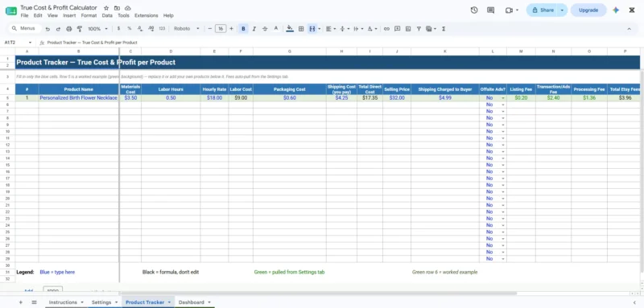Image resolution: width=644 pixels, height=308 pixels.
Task: Click the move-to-folder icon beside the title
Action: [117, 8]
